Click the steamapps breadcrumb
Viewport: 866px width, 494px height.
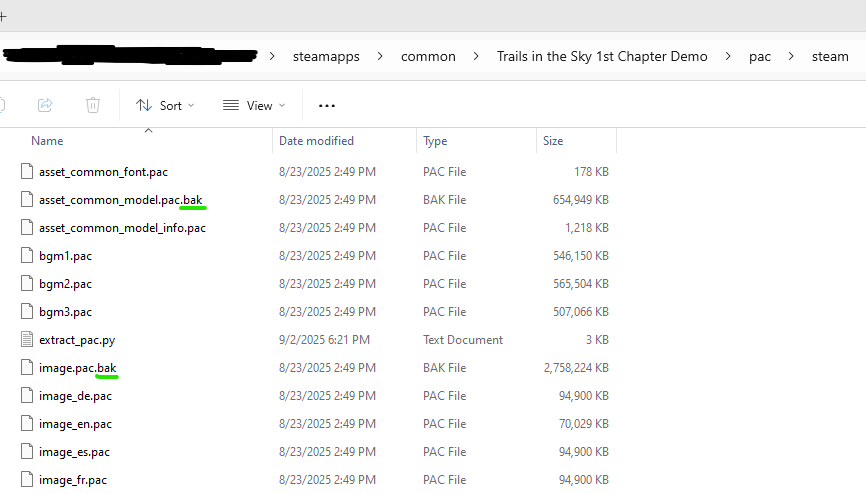tap(326, 56)
